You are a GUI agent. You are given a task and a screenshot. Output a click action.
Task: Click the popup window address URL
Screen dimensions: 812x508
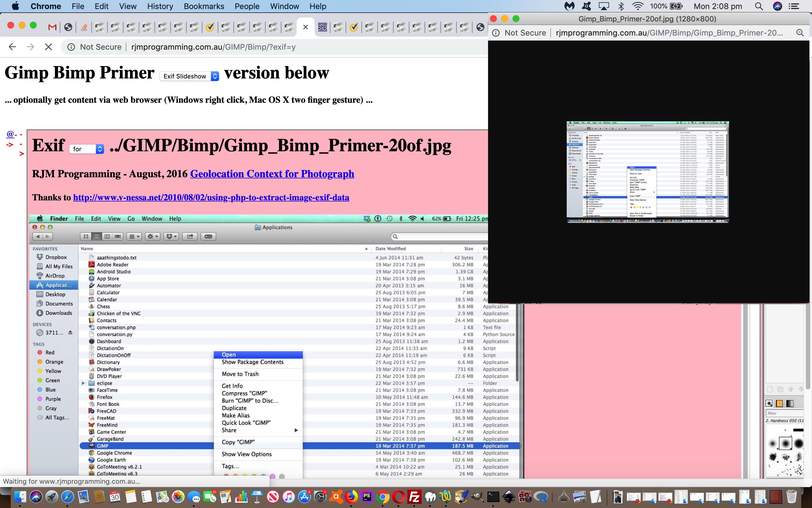pos(669,32)
